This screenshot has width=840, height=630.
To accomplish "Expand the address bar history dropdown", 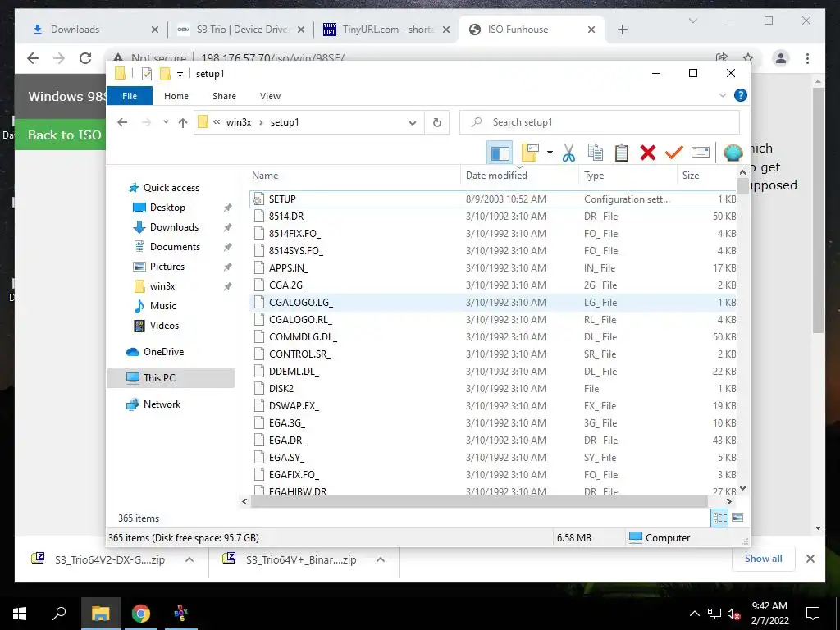I will (412, 123).
